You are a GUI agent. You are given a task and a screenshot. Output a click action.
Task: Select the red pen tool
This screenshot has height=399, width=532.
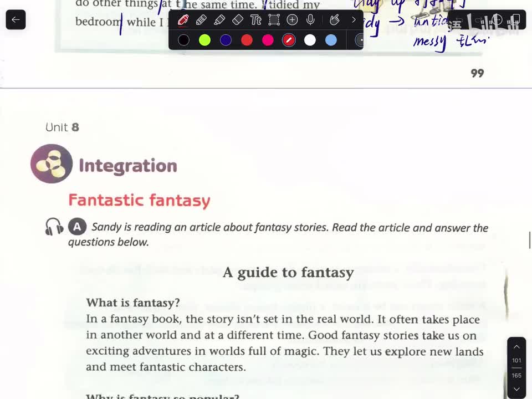183,20
